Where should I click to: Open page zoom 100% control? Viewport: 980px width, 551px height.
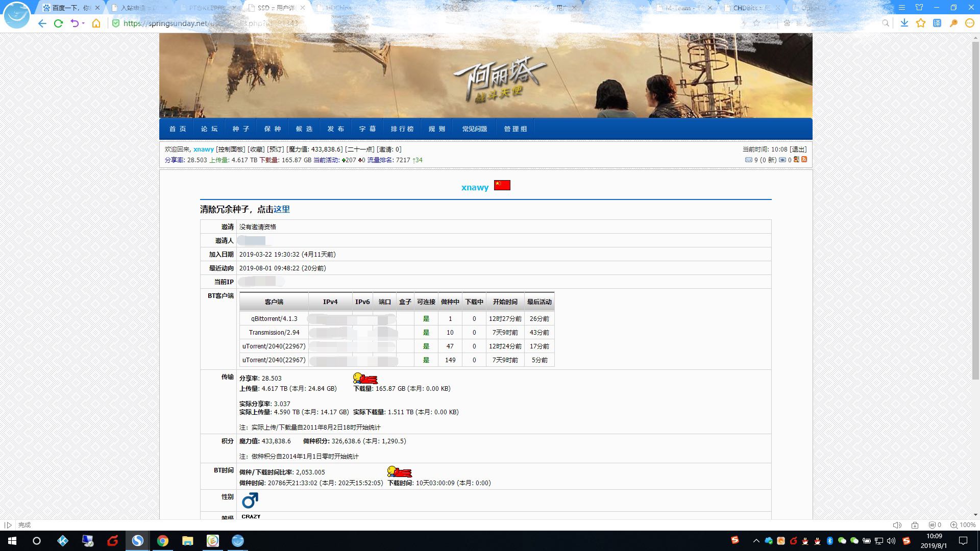(x=963, y=525)
